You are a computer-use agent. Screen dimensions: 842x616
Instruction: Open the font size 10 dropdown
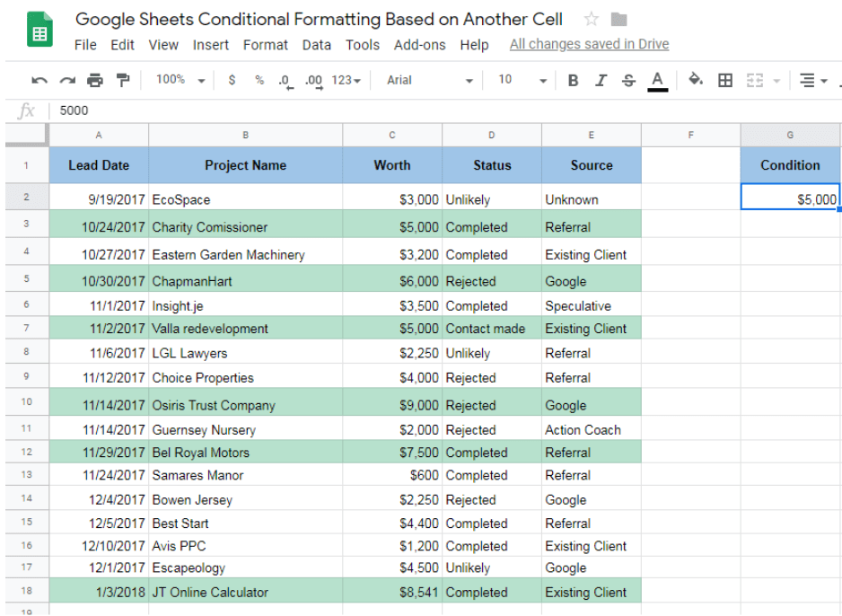click(522, 80)
